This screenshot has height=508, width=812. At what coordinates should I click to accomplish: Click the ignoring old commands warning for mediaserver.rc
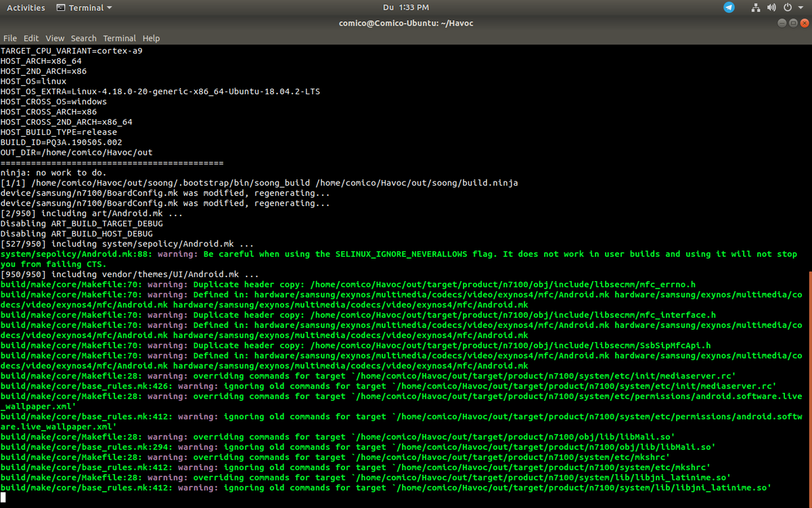point(389,386)
